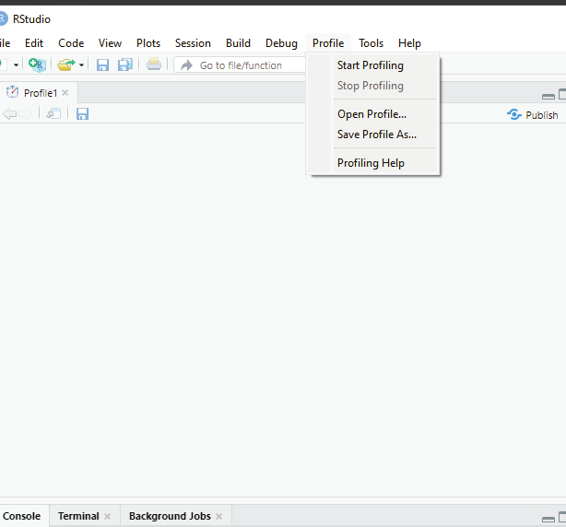
Task: Click the Show in new window icon
Action: pos(54,114)
